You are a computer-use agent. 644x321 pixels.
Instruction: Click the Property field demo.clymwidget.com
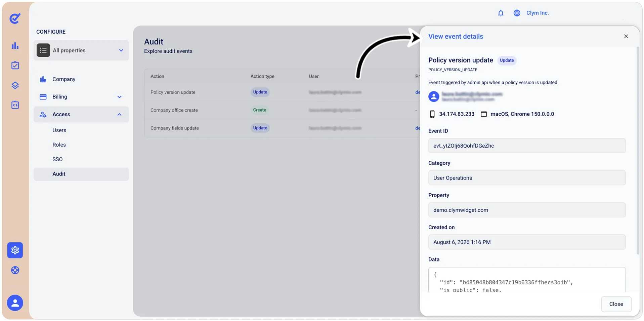click(527, 210)
